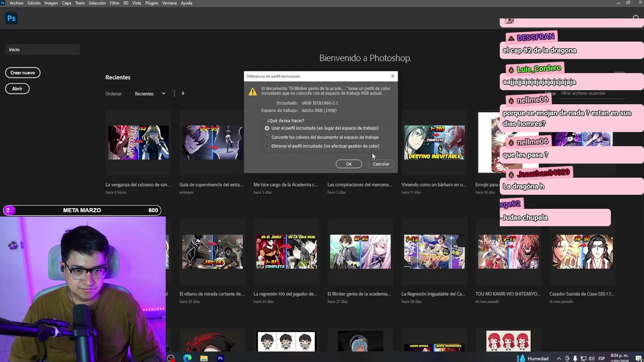
Task: Confirm dialog with OK button
Action: tap(349, 164)
